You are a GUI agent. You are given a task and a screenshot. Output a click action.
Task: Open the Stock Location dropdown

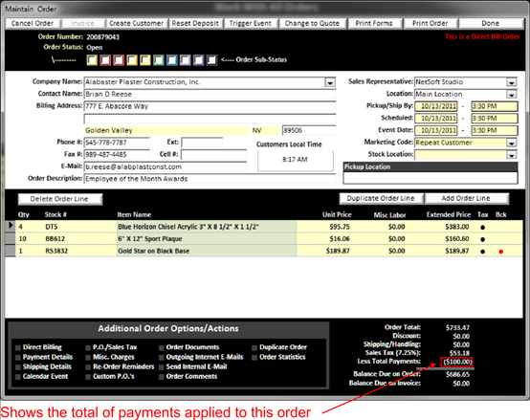[x=512, y=155]
